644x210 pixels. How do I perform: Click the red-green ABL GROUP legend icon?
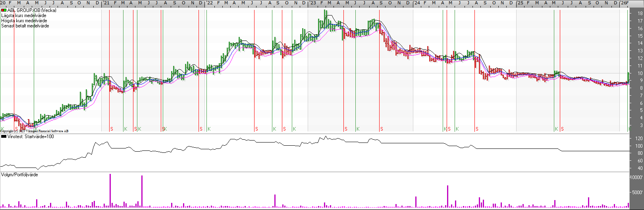point(4,10)
